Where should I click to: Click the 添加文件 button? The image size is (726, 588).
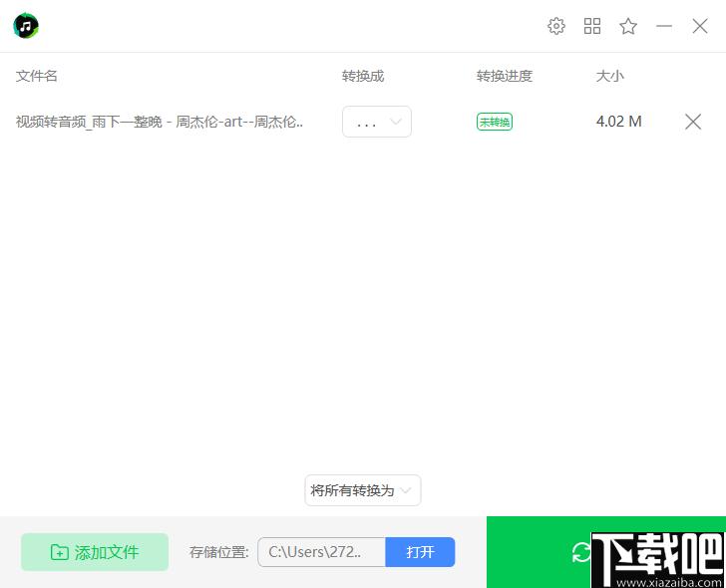95,552
